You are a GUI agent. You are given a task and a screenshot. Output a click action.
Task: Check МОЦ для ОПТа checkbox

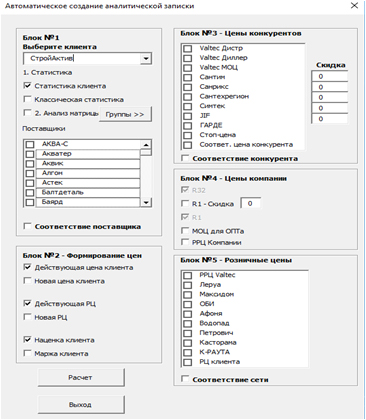pyautogui.click(x=185, y=231)
